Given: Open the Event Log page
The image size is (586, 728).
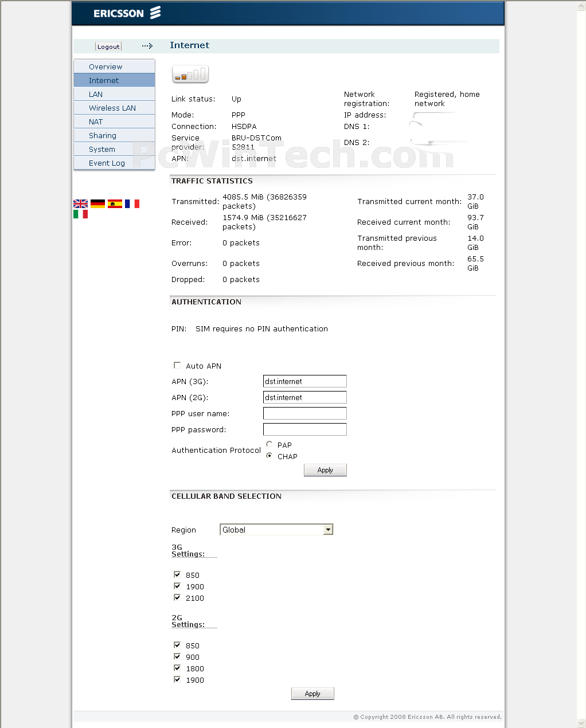Looking at the screenshot, I should click(114, 163).
